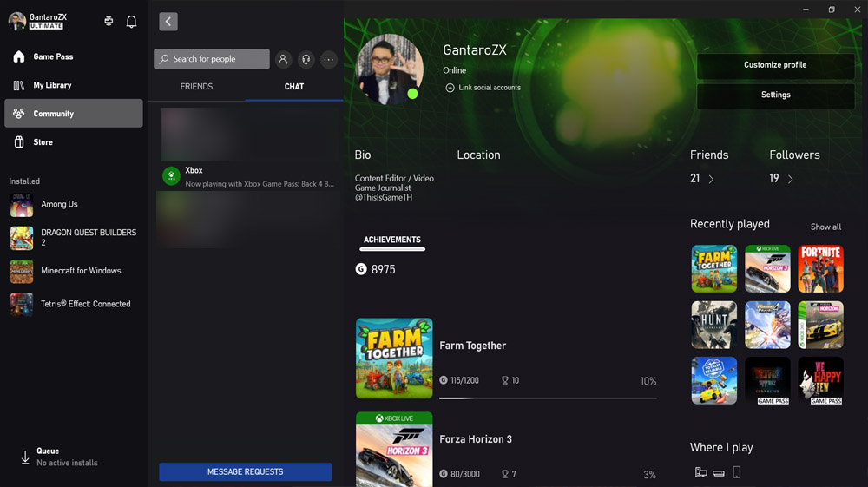Open the large profile picture
The image size is (868, 487).
click(x=390, y=69)
